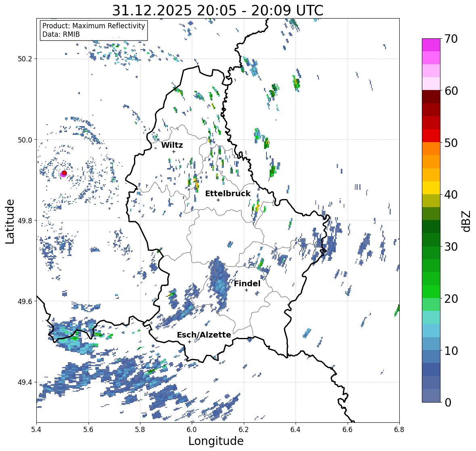Image resolution: width=476 pixels, height=451 pixels.
Task: Click the orange colorbar segment below 50
Action: (x=431, y=149)
